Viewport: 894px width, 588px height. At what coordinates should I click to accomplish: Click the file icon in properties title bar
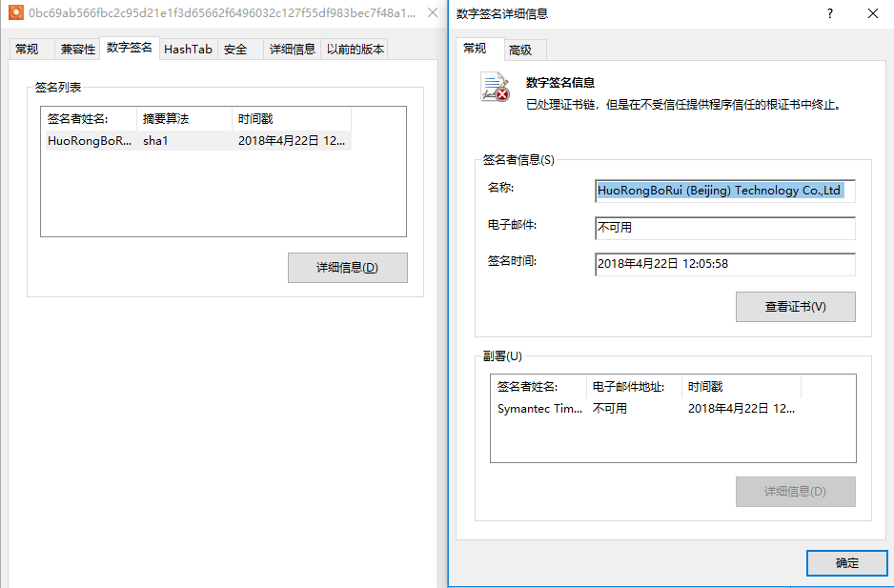point(15,14)
